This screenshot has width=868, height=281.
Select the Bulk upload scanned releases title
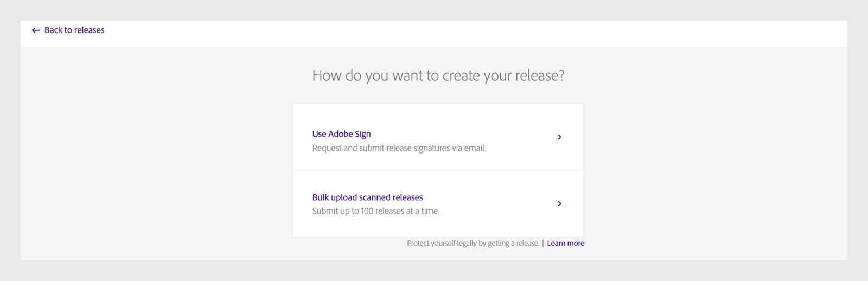point(367,197)
